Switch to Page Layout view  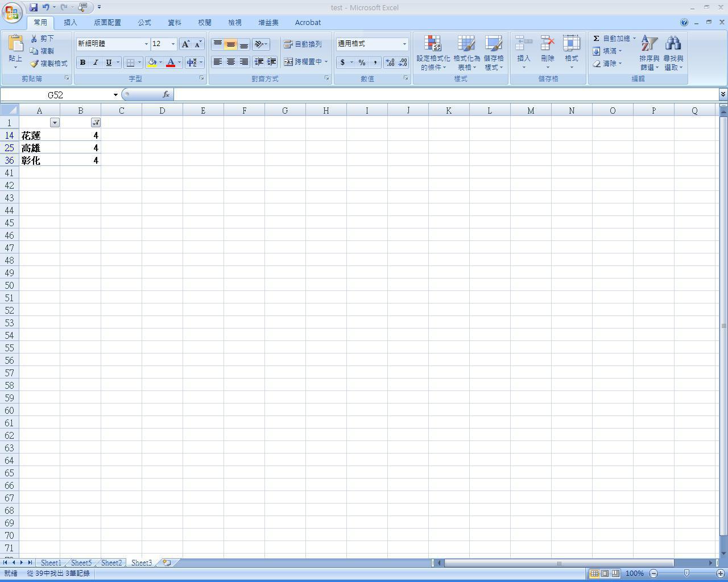(605, 573)
